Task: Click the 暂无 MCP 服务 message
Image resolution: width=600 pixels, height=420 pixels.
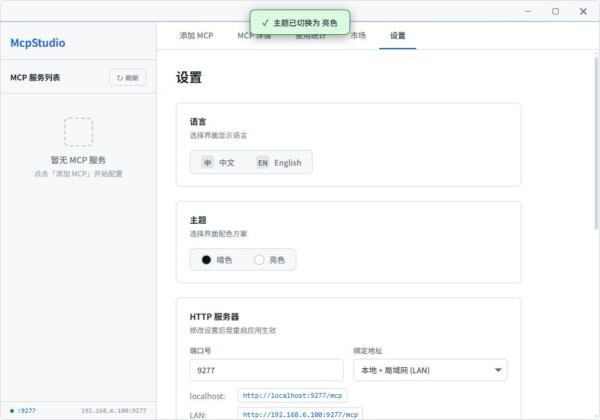Action: [78, 160]
